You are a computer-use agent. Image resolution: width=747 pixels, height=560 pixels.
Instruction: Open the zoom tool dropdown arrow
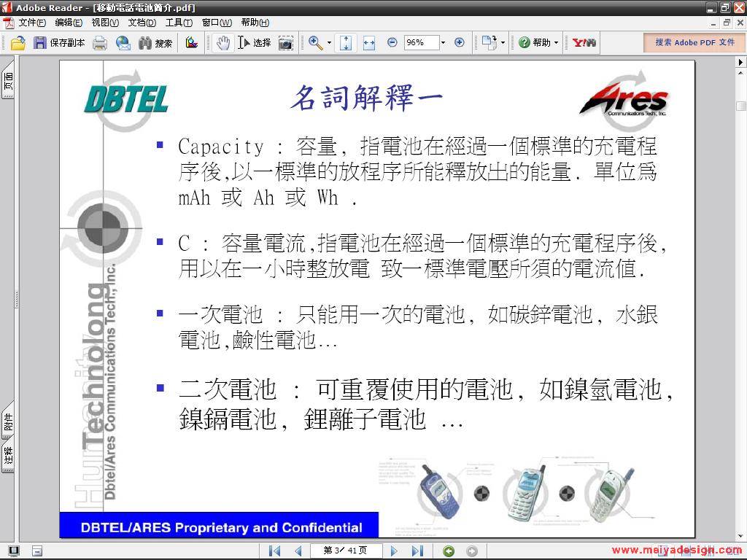329,43
